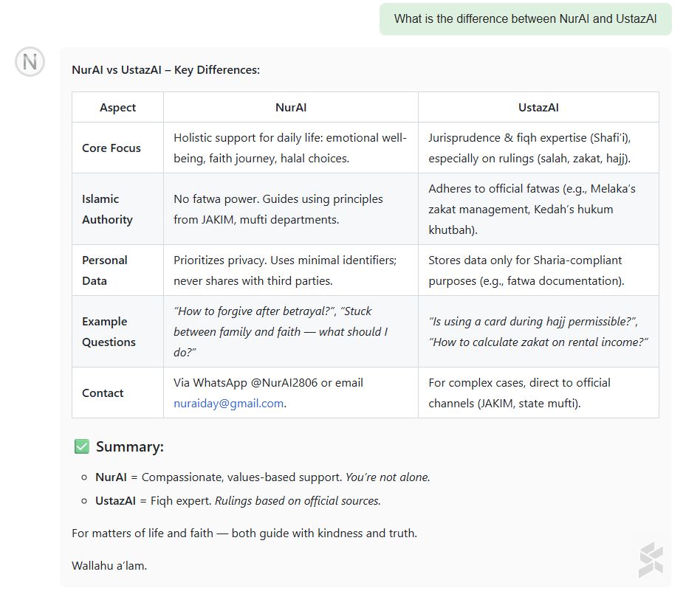Image resolution: width=700 pixels, height=594 pixels.
Task: Click the 'NurAI vs UstazAI – Key Differences' heading
Action: 165,70
